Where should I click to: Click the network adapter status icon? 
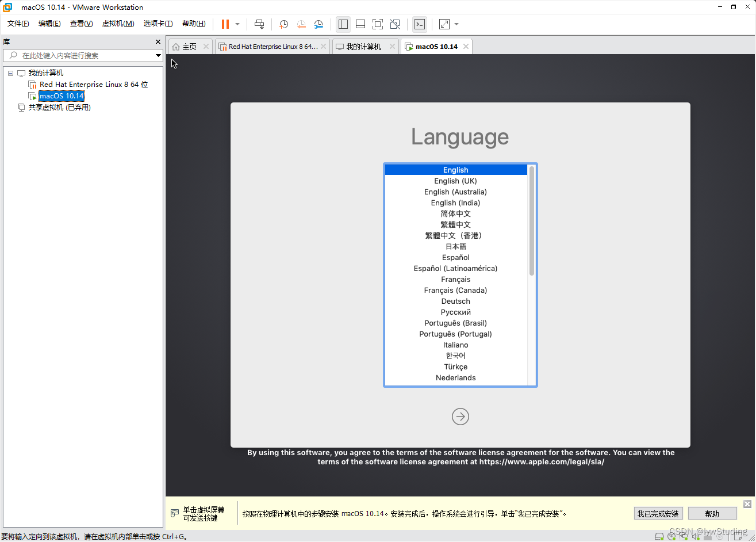[x=684, y=537]
